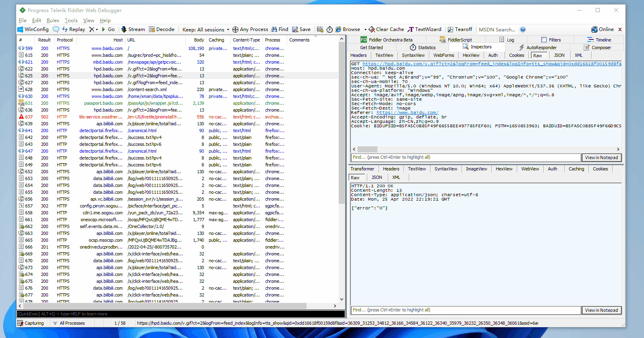Click the QuickExec command box
The image size is (644, 338).
coord(180,314)
